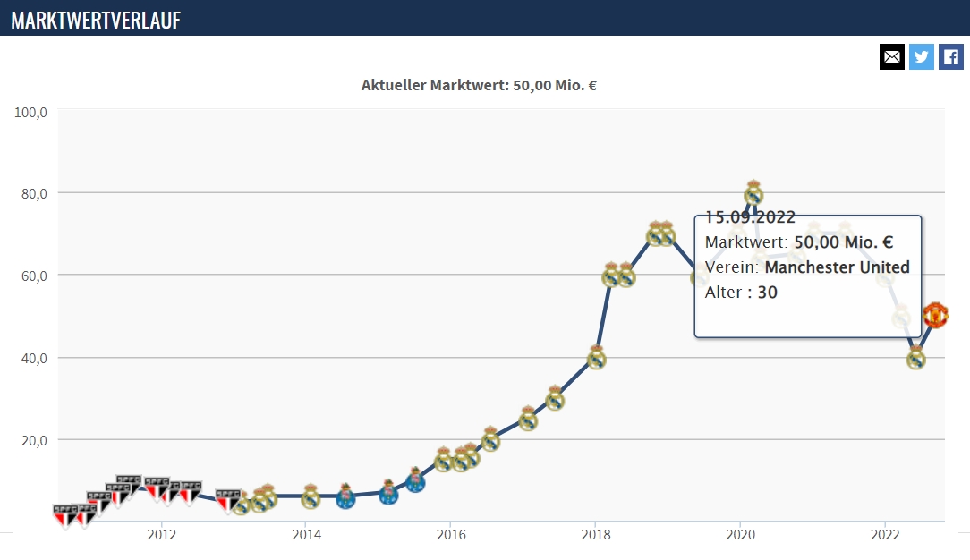Select the FC Porto point in early 2015
This screenshot has width=970, height=560.
point(388,493)
